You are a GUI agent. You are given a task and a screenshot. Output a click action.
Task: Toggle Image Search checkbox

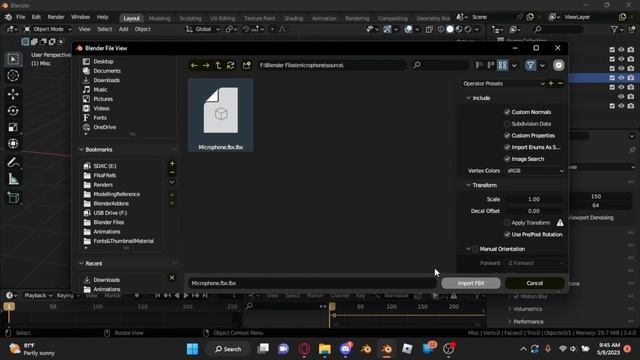pyautogui.click(x=507, y=159)
